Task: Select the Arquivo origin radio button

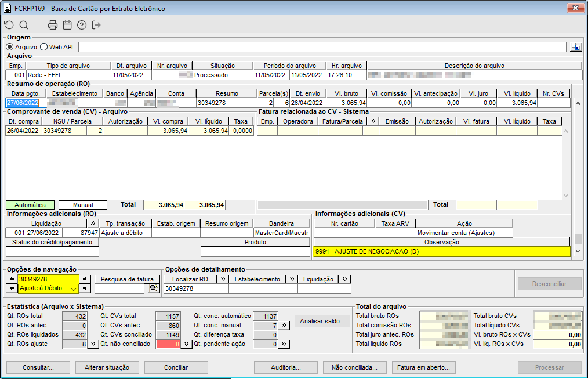Action: point(10,47)
